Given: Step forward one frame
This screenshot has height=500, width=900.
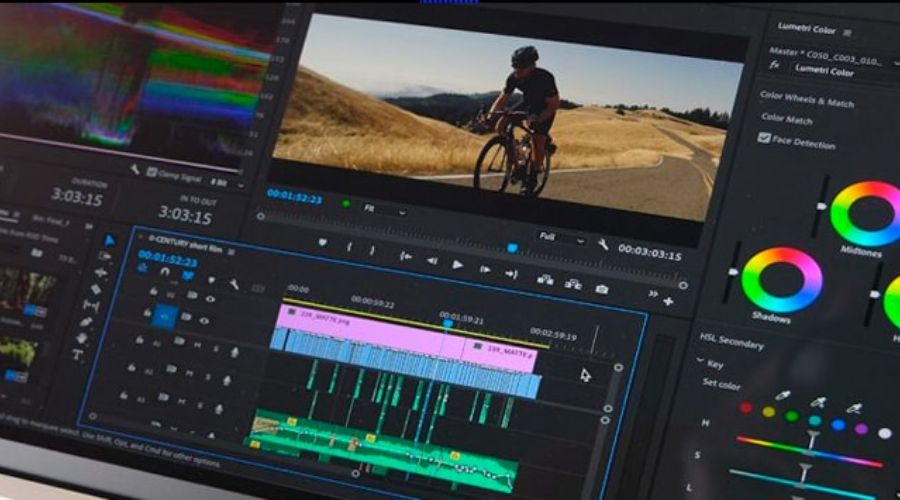Looking at the screenshot, I should tap(485, 269).
